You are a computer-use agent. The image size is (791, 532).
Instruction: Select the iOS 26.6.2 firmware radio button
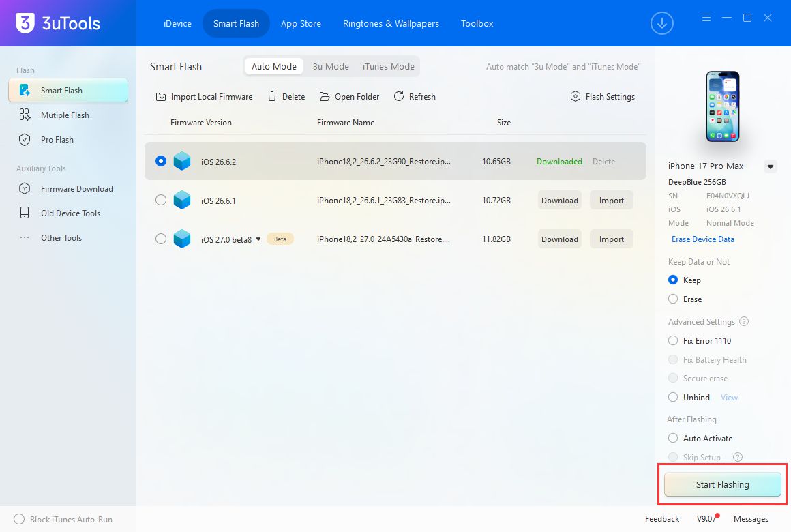[161, 161]
